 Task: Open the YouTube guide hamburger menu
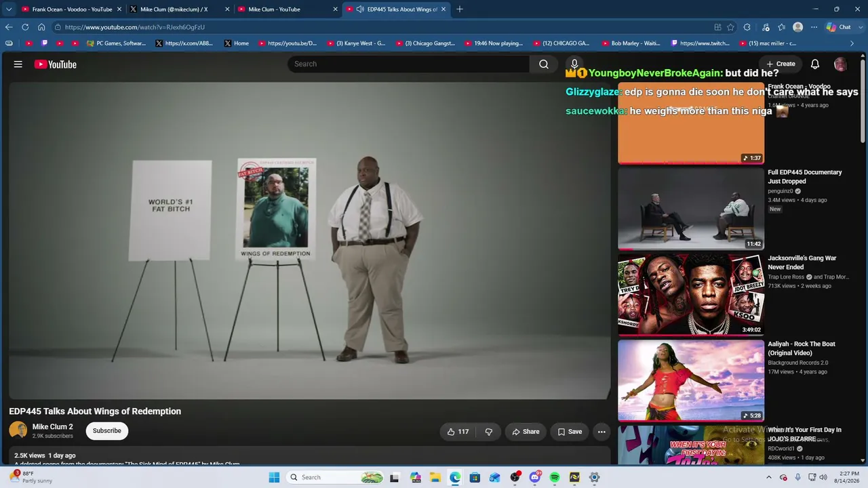click(18, 64)
